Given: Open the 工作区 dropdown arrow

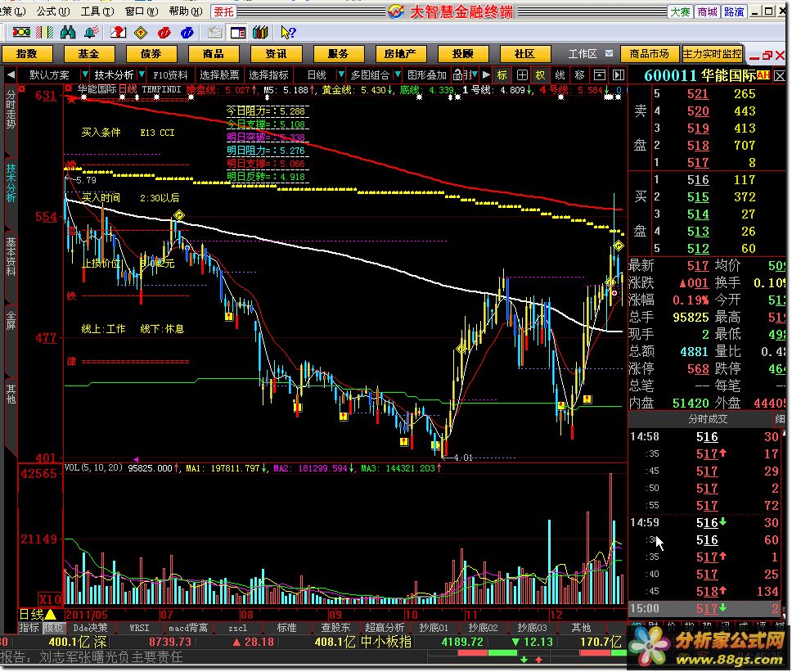Looking at the screenshot, I should 610,53.
